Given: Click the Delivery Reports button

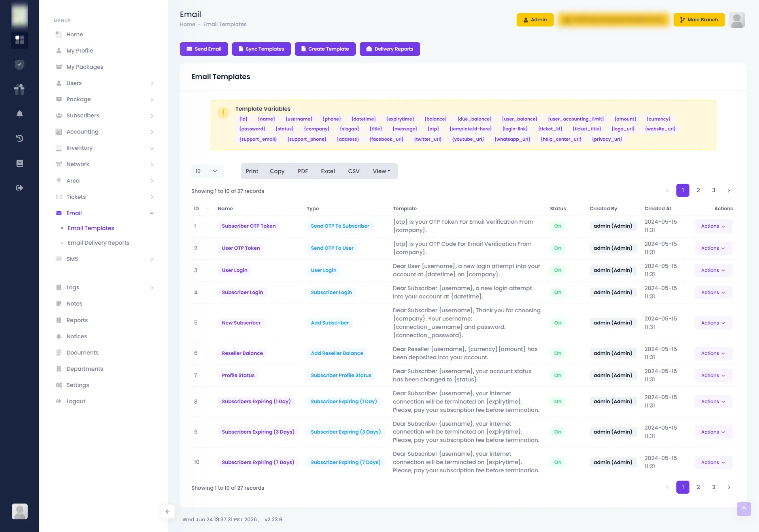Looking at the screenshot, I should pyautogui.click(x=390, y=49).
